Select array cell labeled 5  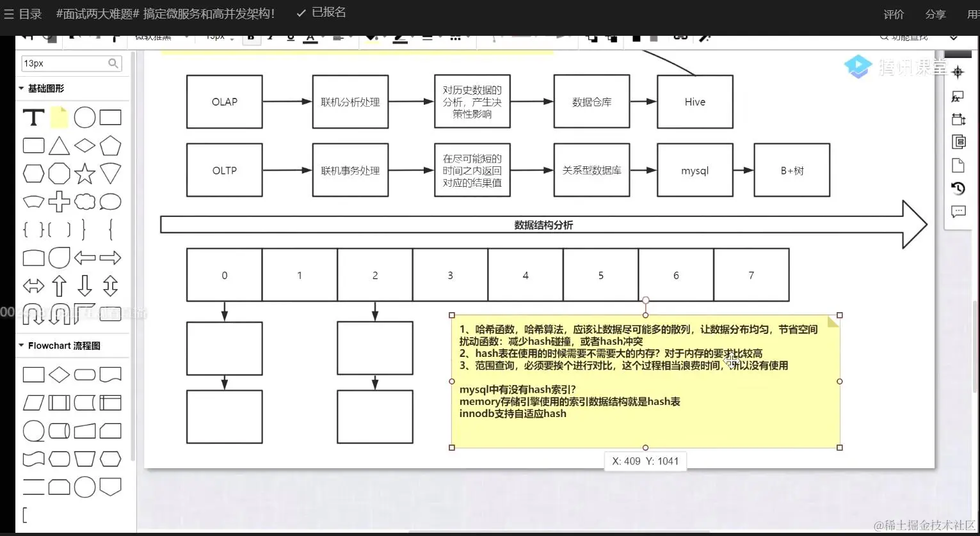tap(600, 275)
